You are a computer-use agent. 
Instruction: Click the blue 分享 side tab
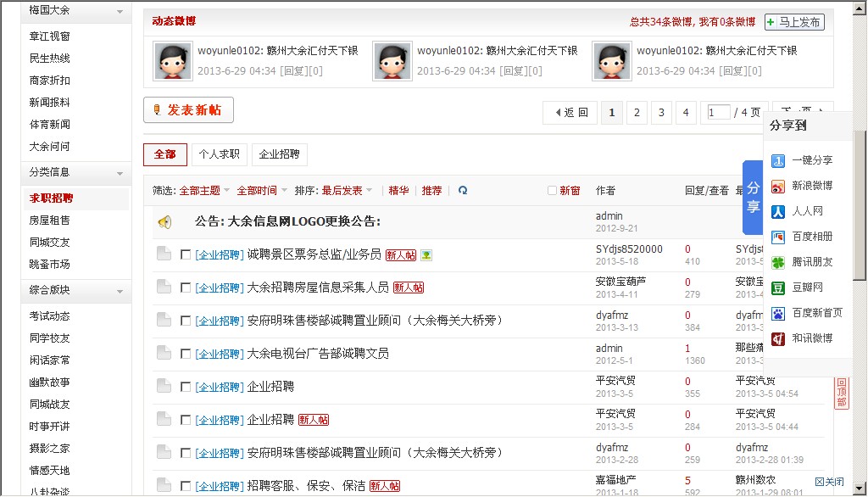[753, 198]
